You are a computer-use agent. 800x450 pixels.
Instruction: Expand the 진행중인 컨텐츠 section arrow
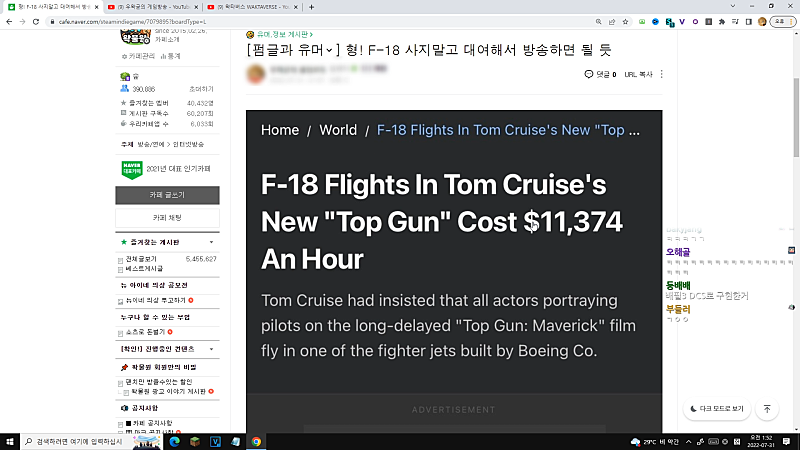point(211,349)
